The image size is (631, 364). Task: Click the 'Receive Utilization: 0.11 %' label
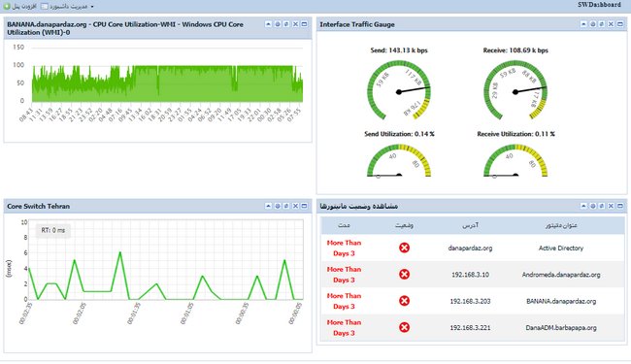[x=515, y=134]
